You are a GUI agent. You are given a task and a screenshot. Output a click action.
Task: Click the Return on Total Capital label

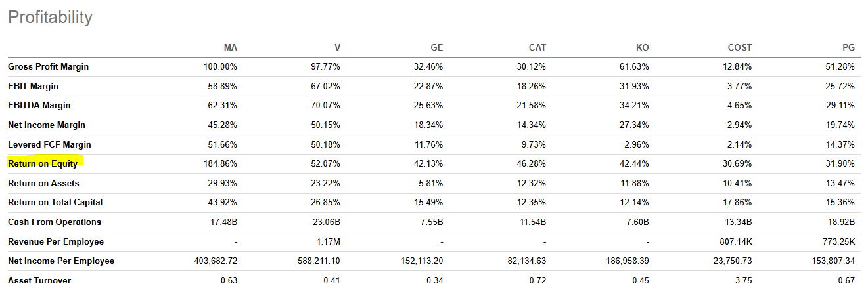tap(55, 203)
